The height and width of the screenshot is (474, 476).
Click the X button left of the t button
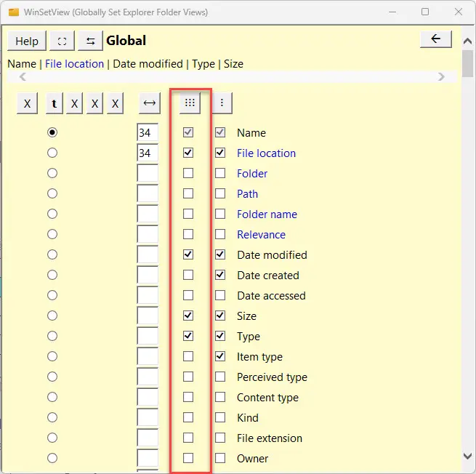[x=27, y=103]
